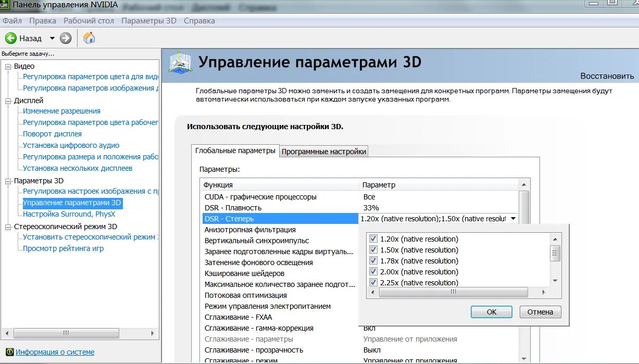This screenshot has height=364, width=639.
Task: Collapse the Стереоскопический режим 3D node
Action: click(x=8, y=227)
